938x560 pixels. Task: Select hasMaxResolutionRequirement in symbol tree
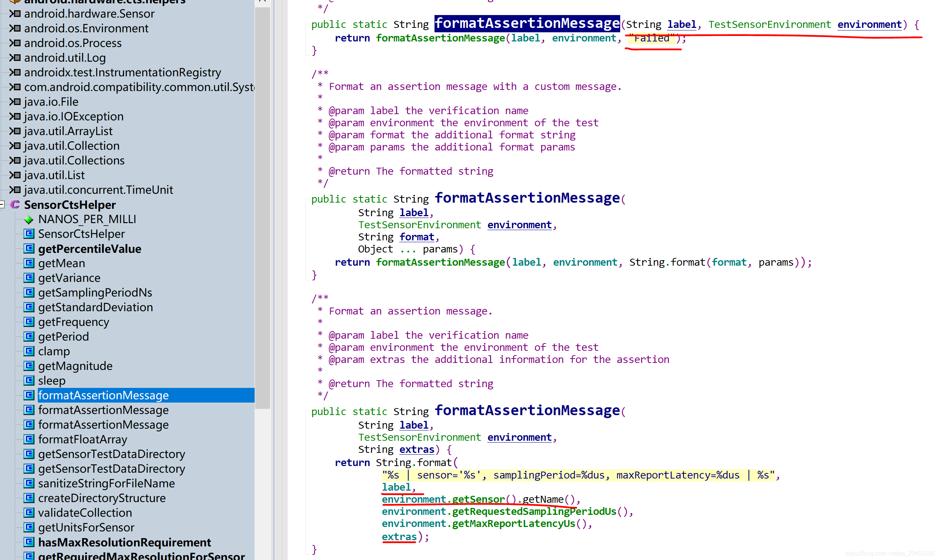tap(124, 542)
